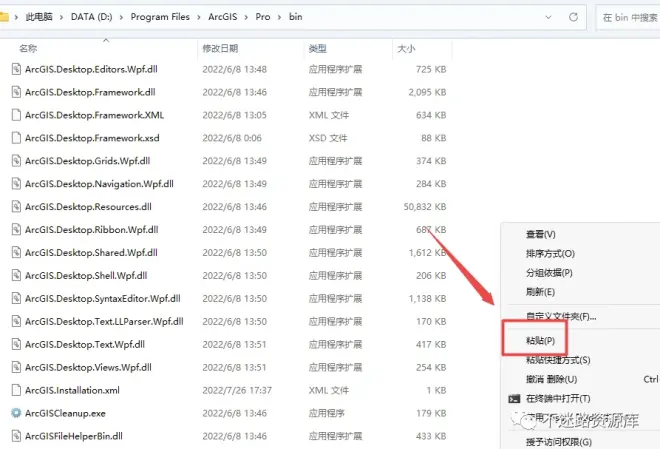Click the ArcGIS.Desktop.Framework.dll file icon
Viewport: 660px width, 449px height.
16,92
